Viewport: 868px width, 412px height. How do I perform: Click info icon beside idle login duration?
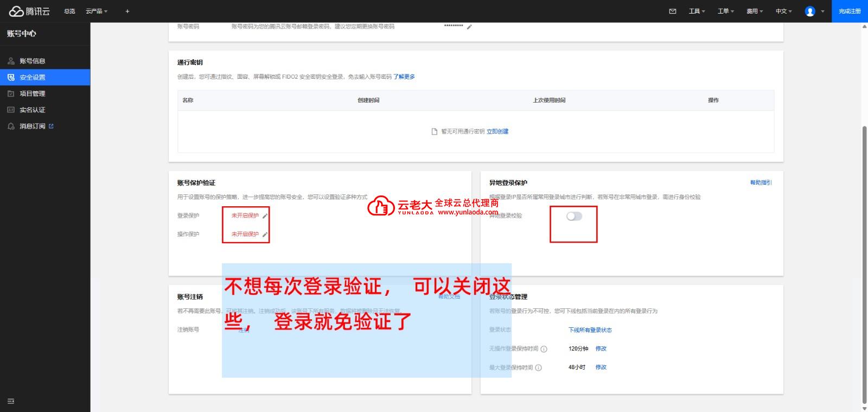coord(544,349)
